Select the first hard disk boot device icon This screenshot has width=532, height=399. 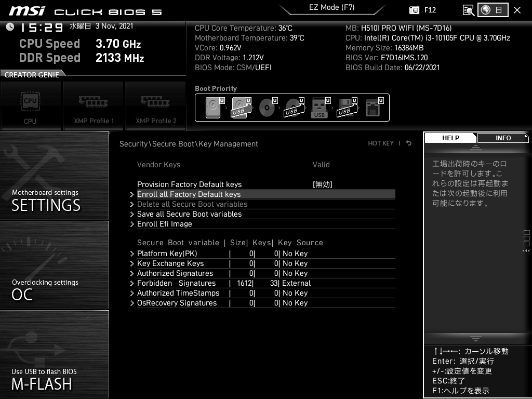click(x=214, y=108)
